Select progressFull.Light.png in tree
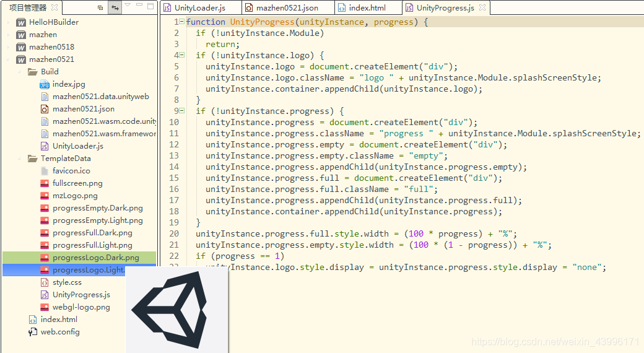This screenshot has height=353, width=644. pos(92,245)
